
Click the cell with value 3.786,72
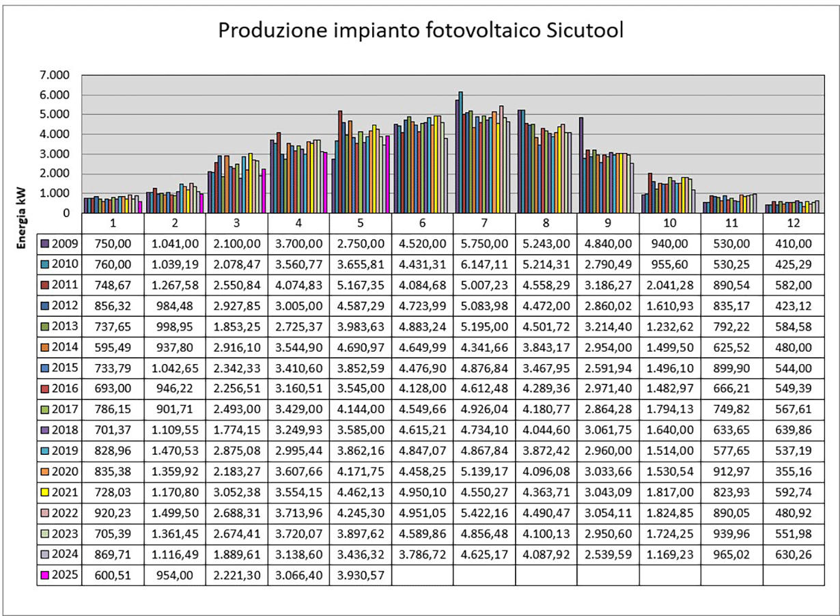tap(422, 555)
